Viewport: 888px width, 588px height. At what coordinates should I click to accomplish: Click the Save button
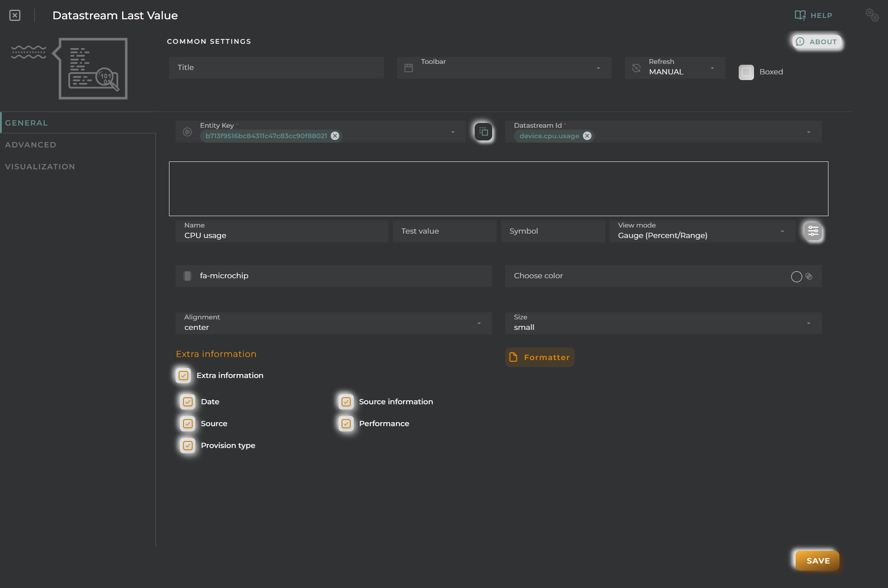tap(818, 561)
